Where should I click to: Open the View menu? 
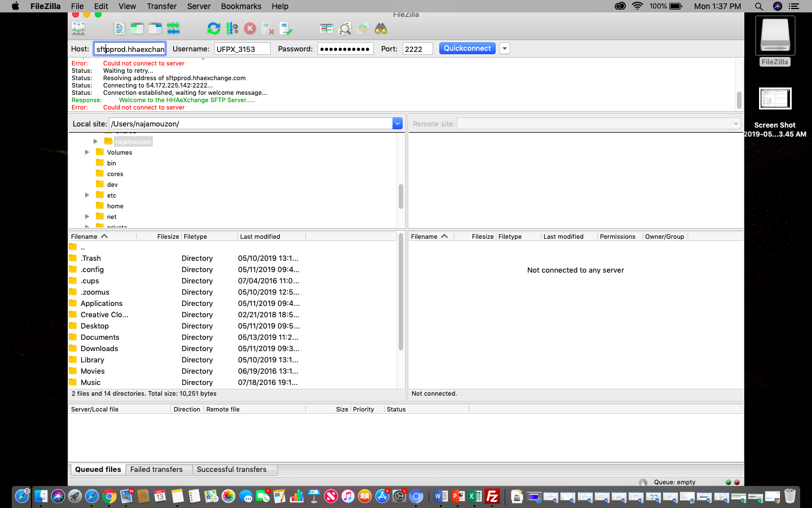127,6
